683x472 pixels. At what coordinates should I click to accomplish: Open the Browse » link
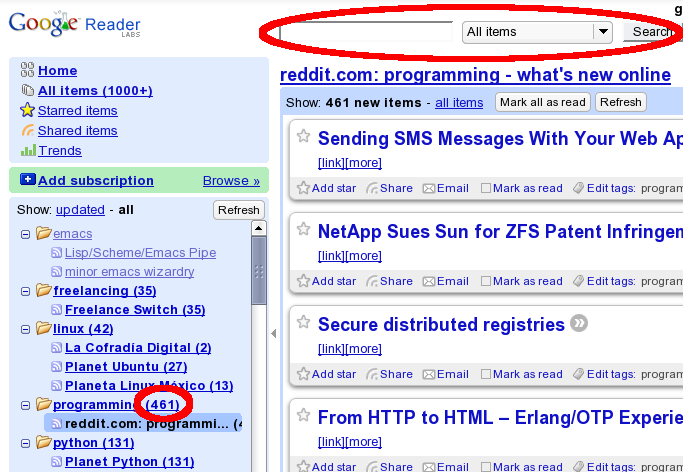point(231,180)
